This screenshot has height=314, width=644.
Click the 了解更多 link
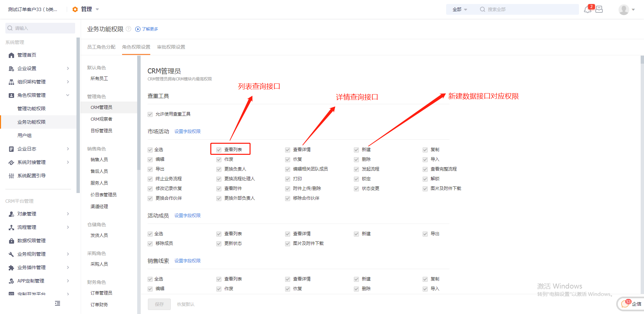pos(150,29)
